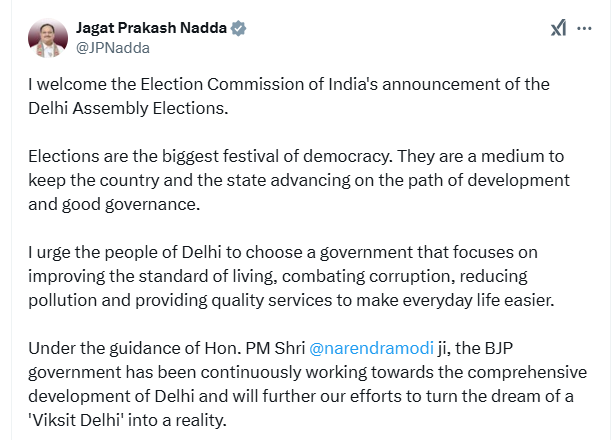The height and width of the screenshot is (440, 611).
Task: Click the 'I urge the people of Delhi' line
Action: (x=283, y=252)
